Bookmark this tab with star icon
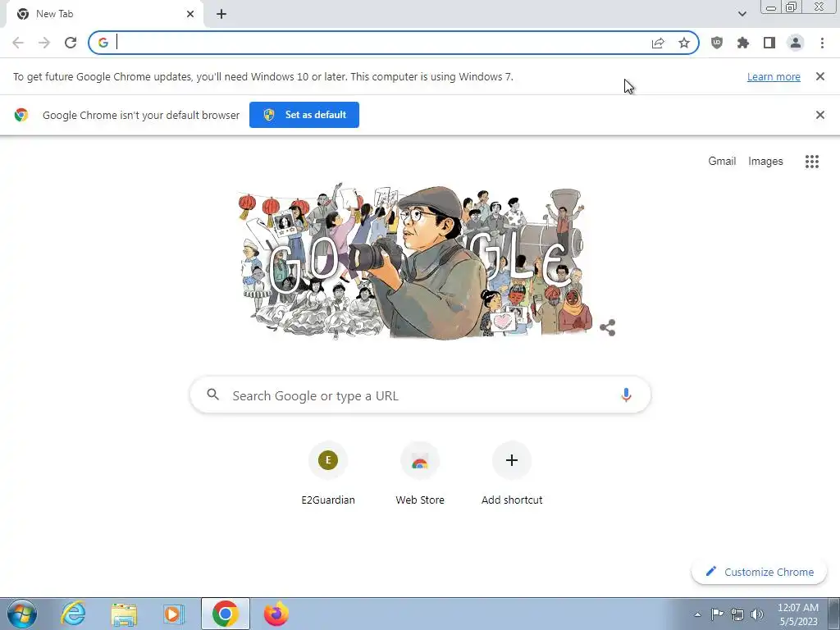 (x=683, y=43)
